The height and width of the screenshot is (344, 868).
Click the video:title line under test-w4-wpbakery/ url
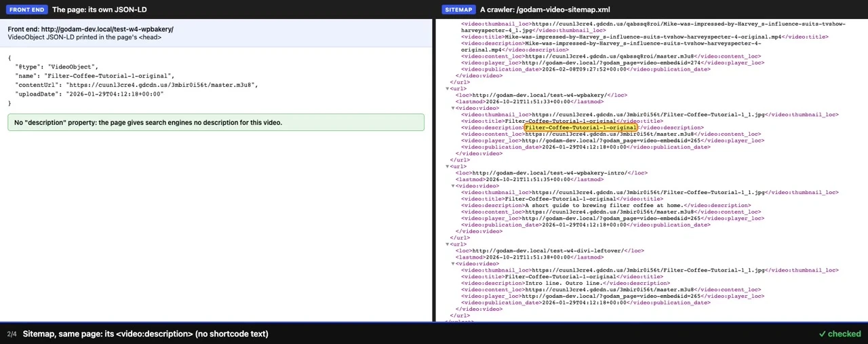pyautogui.click(x=562, y=121)
